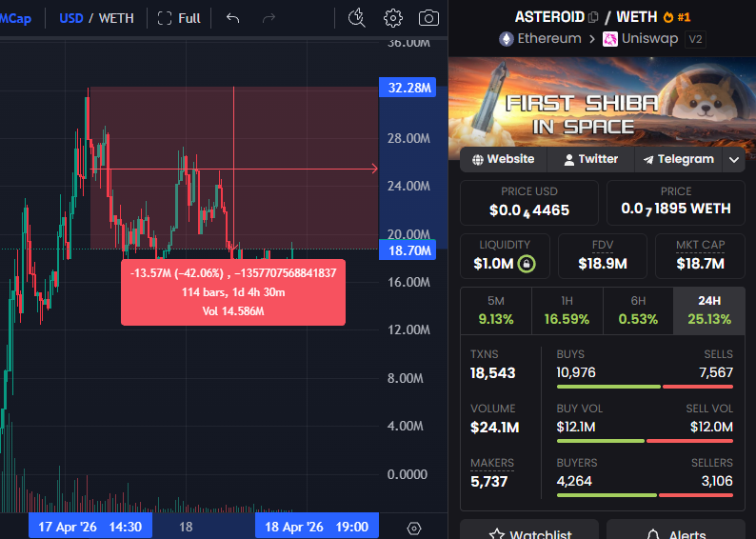756x539 pixels.
Task: Click the undo arrow in chart toolbar
Action: point(233,18)
